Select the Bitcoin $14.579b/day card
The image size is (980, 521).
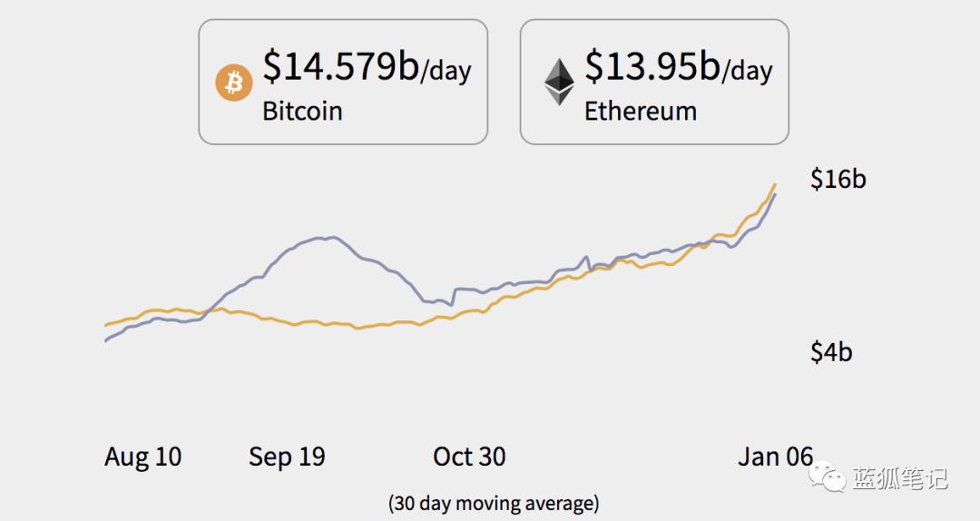pos(343,82)
